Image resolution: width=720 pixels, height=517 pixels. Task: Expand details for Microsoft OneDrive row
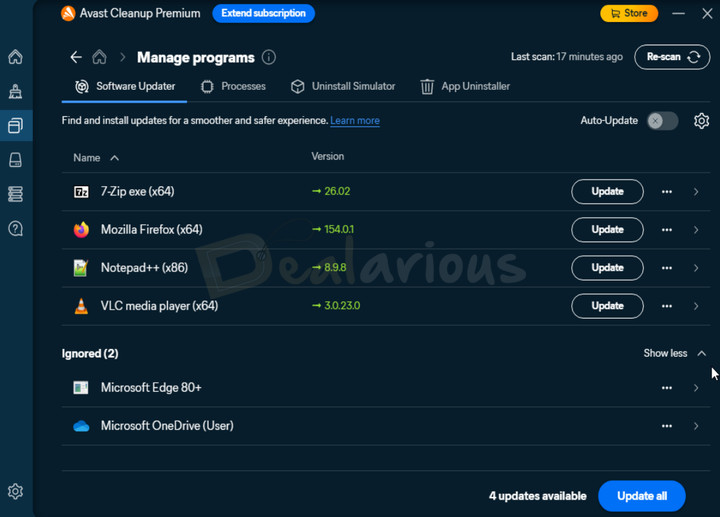click(696, 426)
